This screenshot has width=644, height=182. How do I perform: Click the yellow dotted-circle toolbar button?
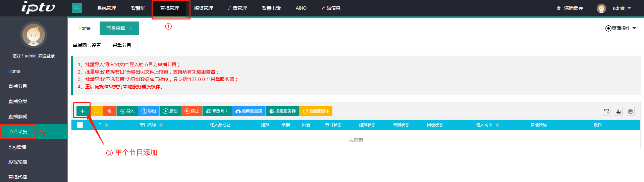pos(96,111)
